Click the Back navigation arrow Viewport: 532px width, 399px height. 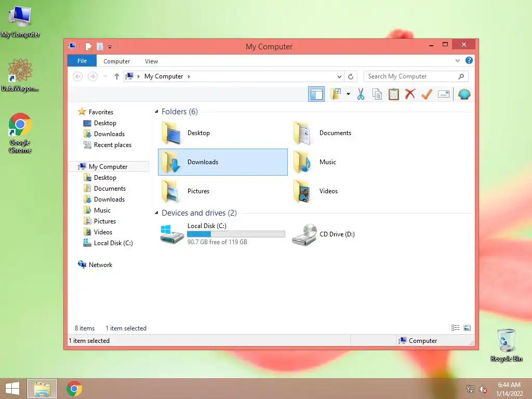(78, 76)
